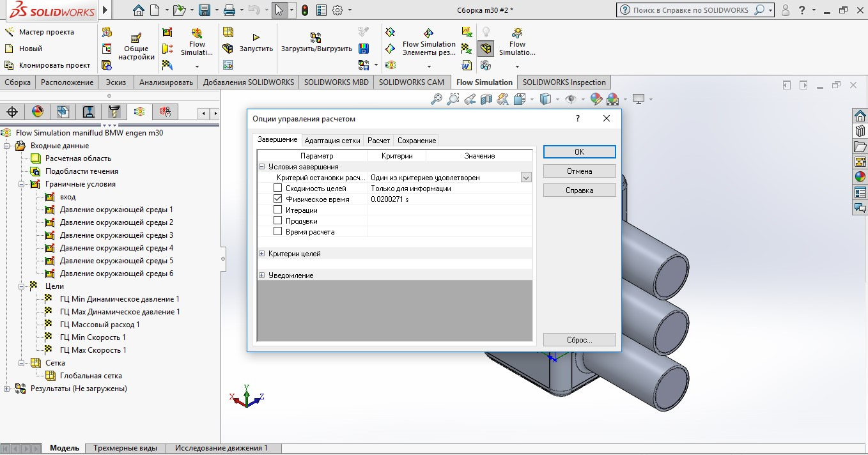The height and width of the screenshot is (455, 868).
Task: Click the 0.0200271 s value field
Action: tap(451, 199)
